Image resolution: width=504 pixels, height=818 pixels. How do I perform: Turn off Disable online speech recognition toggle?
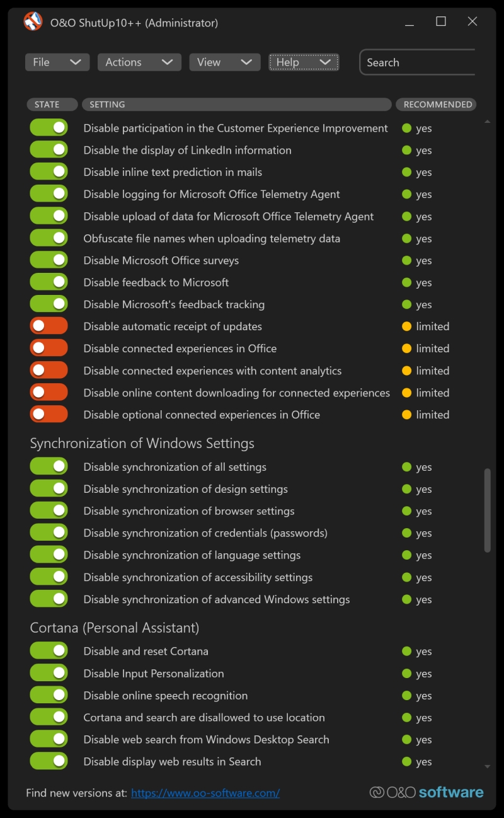[49, 695]
